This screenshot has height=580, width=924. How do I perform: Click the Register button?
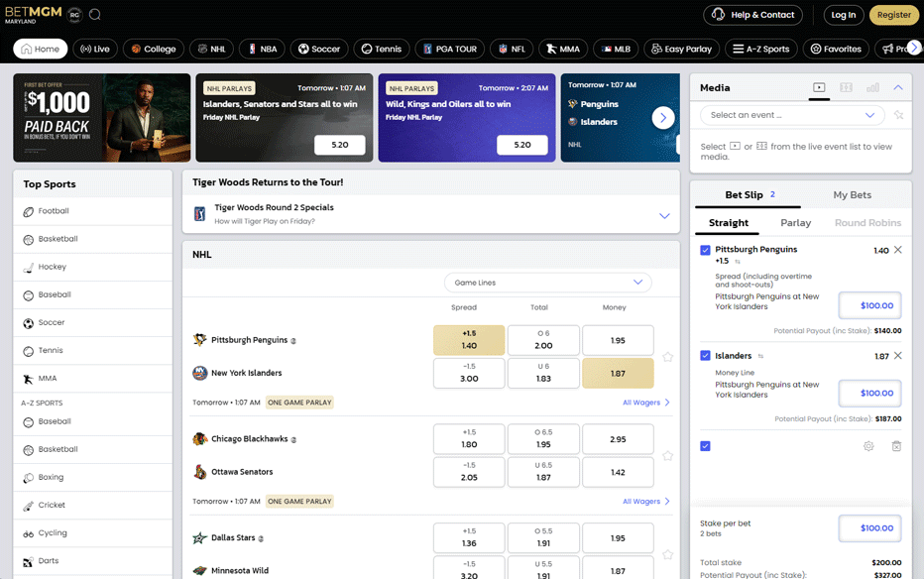click(x=894, y=15)
